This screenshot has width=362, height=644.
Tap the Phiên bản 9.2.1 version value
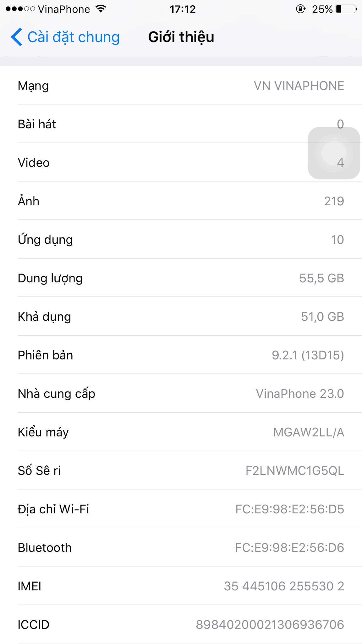click(308, 355)
